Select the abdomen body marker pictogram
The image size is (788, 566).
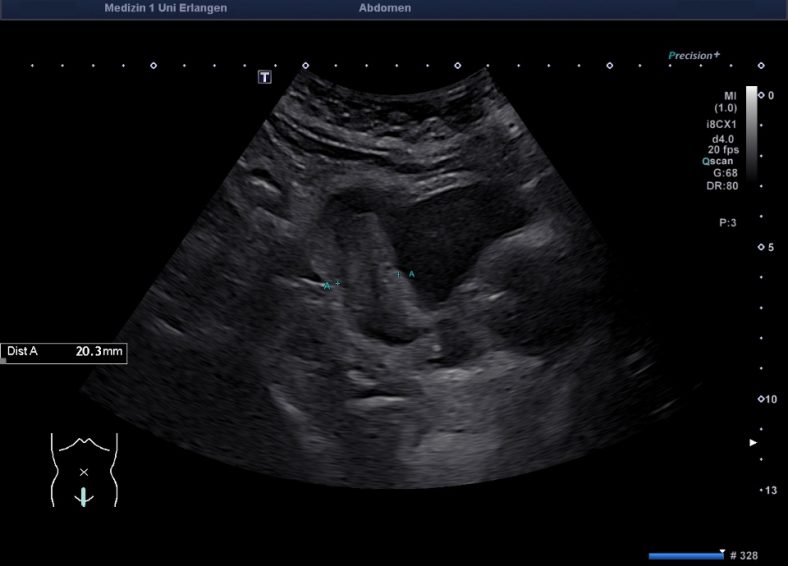point(84,469)
